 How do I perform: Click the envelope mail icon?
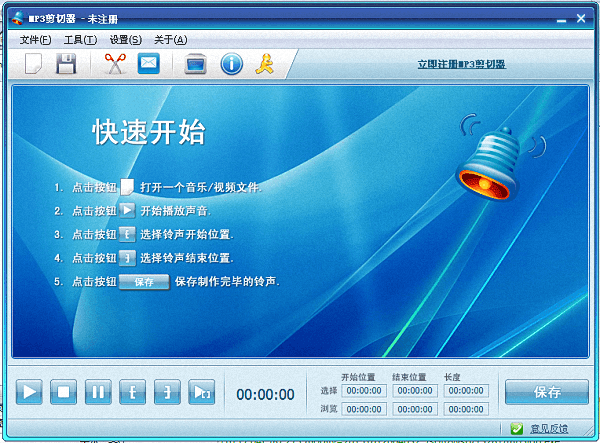pos(148,64)
